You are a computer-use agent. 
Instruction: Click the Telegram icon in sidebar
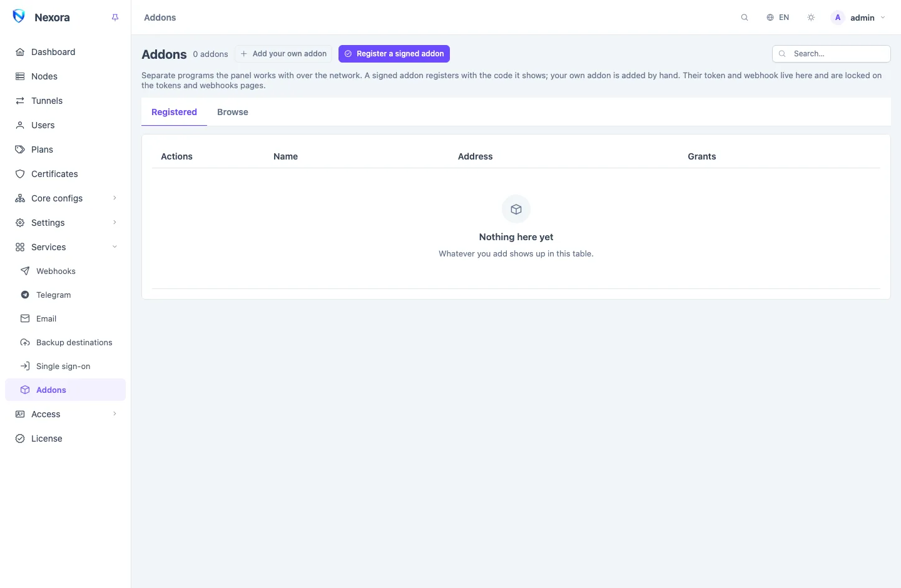pyautogui.click(x=25, y=295)
